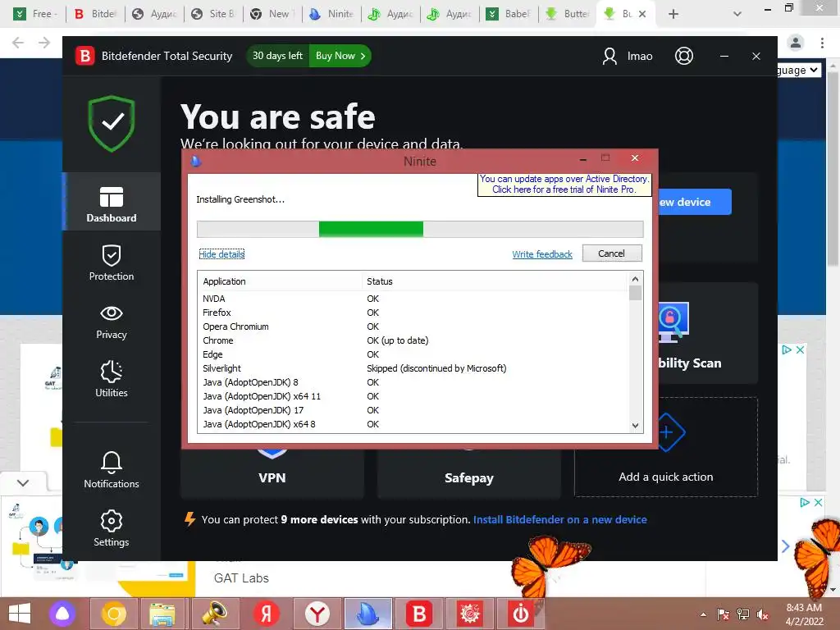Expand the browser tab search chevron
The width and height of the screenshot is (840, 630).
[x=737, y=14]
